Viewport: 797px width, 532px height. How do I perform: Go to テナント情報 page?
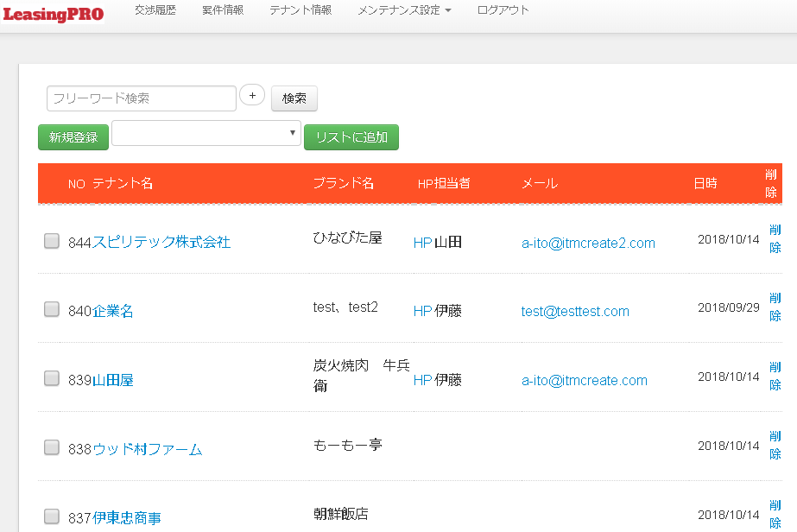300,10
